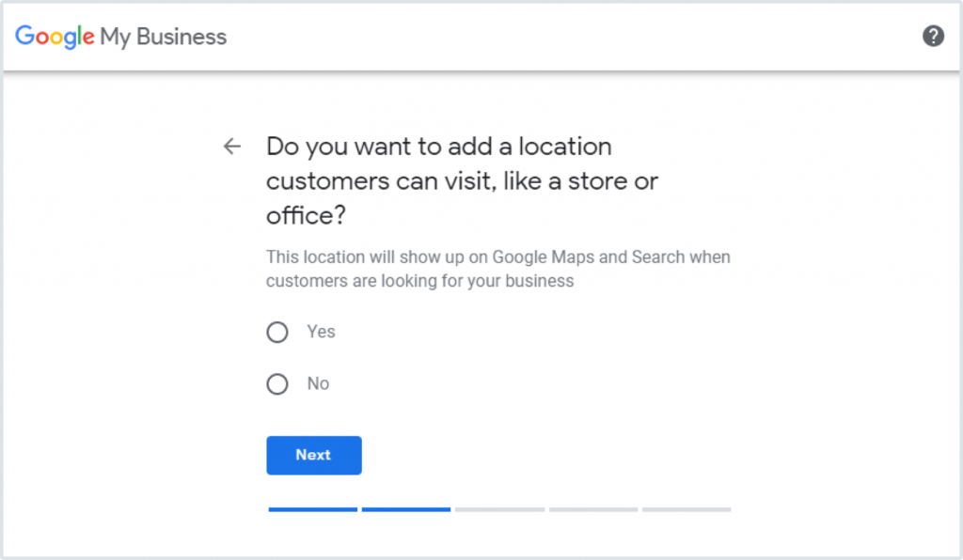Click "customers are looking for your business" text
The width and height of the screenshot is (963, 560).
[x=419, y=281]
